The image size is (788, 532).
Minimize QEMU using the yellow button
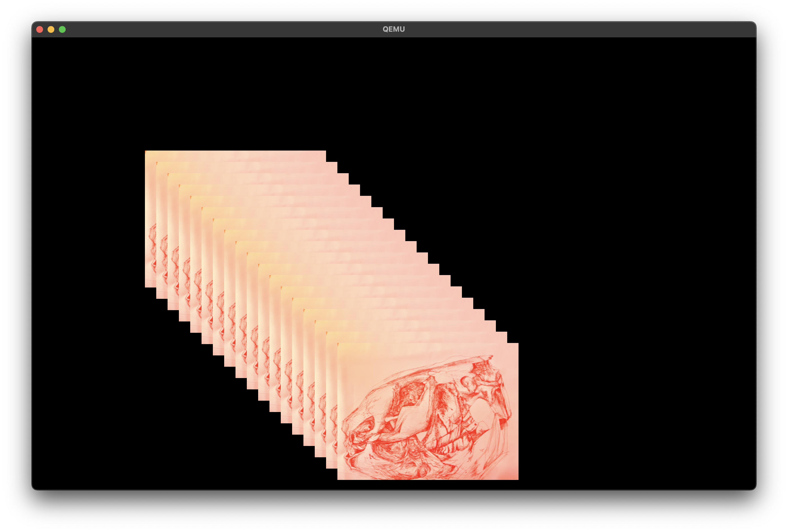(x=51, y=29)
